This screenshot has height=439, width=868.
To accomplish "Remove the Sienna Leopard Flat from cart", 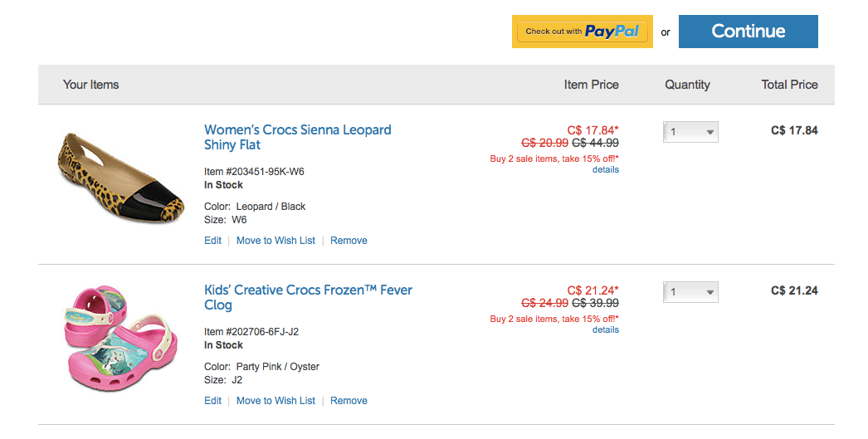I will pyautogui.click(x=349, y=241).
